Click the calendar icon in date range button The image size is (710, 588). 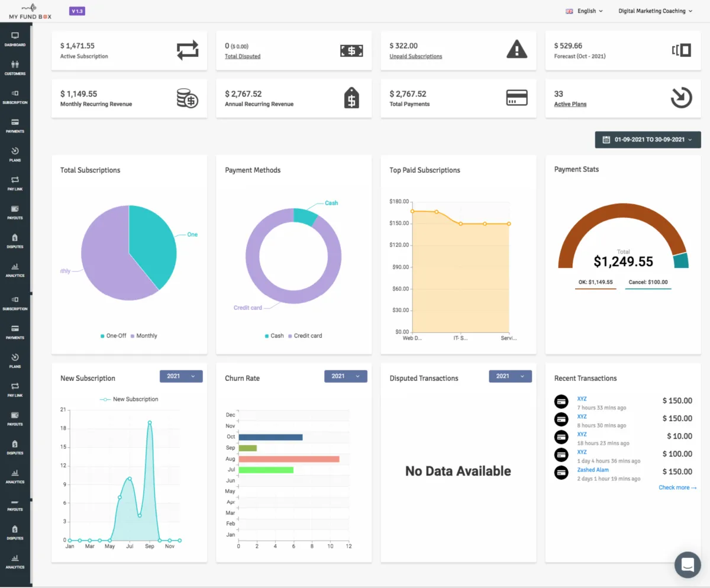coord(606,140)
